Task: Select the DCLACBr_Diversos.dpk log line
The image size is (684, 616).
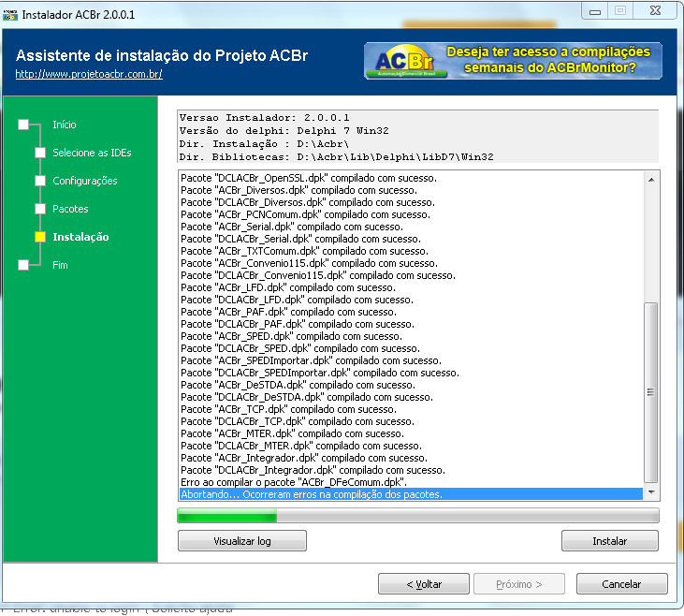Action: click(x=411, y=202)
